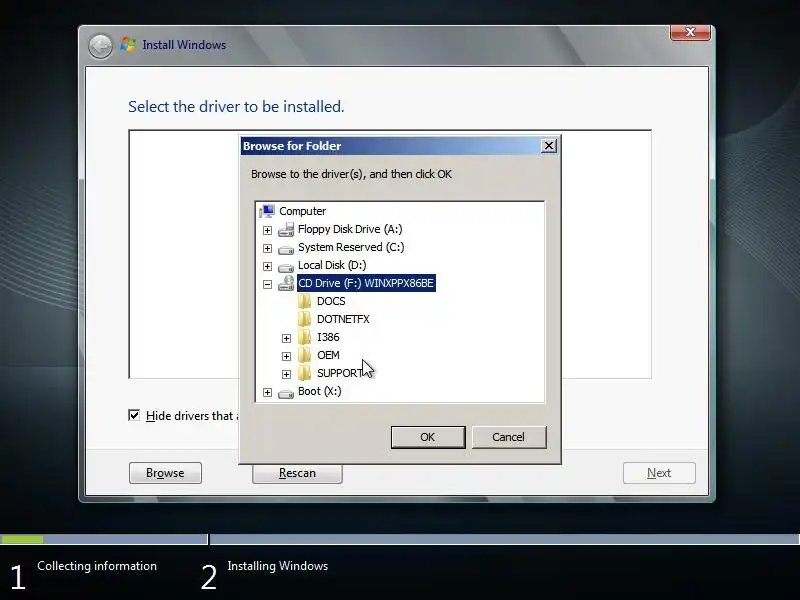Viewport: 800px width, 600px height.
Task: Expand the Boot (X:) drive node
Action: pyautogui.click(x=267, y=392)
